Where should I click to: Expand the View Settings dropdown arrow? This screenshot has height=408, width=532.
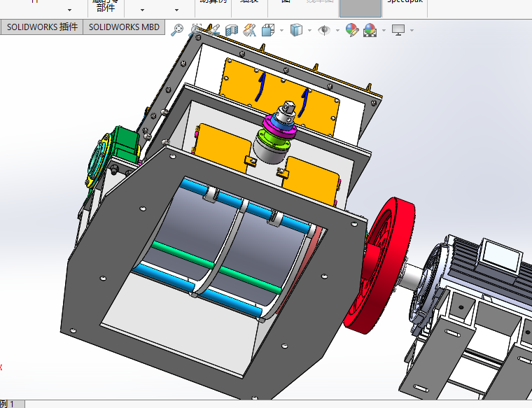[x=412, y=31]
